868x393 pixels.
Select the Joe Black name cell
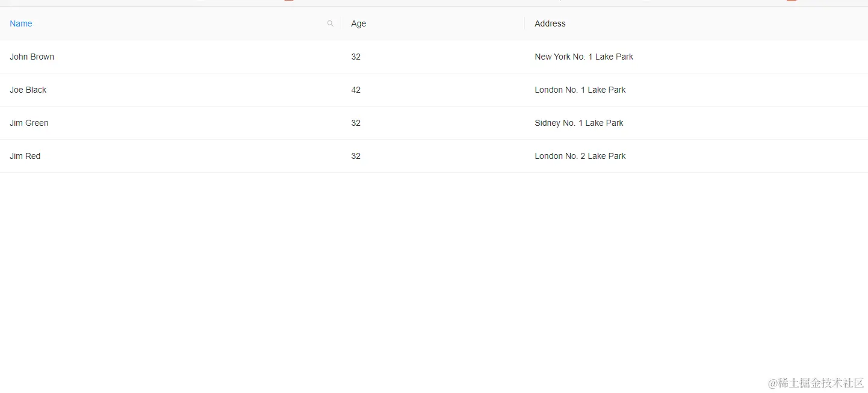28,90
